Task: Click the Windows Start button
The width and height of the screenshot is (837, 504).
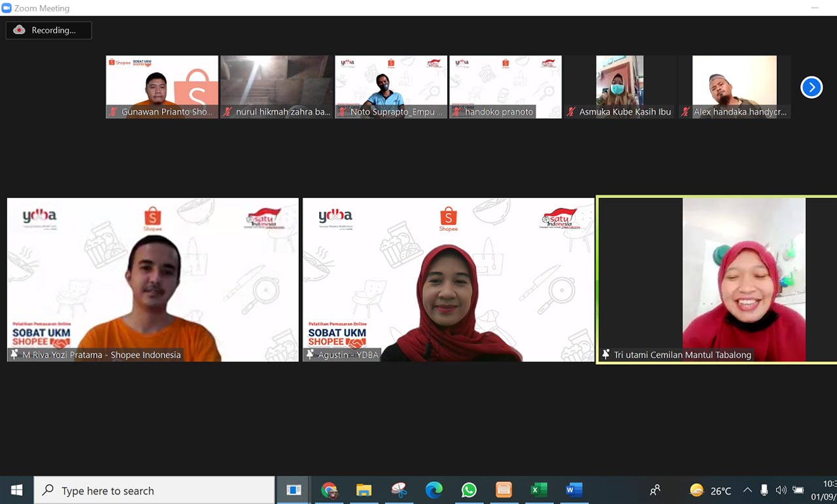Action: point(16,490)
